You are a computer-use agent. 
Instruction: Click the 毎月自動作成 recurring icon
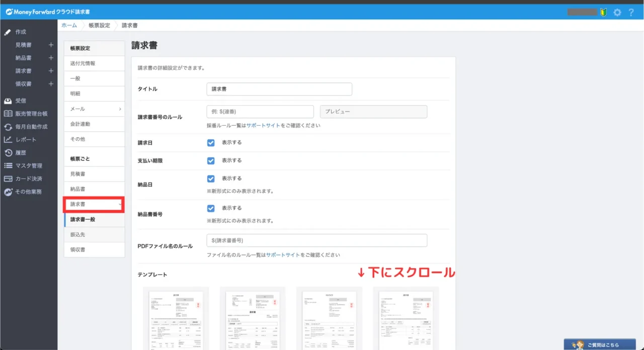[8, 127]
